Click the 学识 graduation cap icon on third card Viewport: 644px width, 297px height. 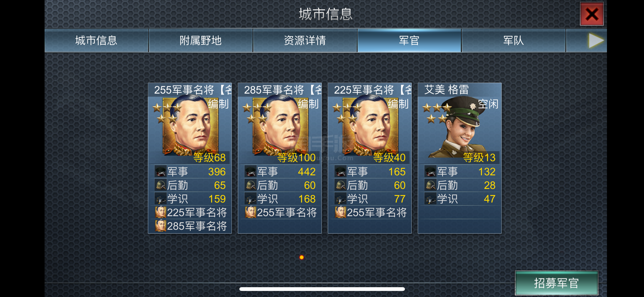(340, 199)
